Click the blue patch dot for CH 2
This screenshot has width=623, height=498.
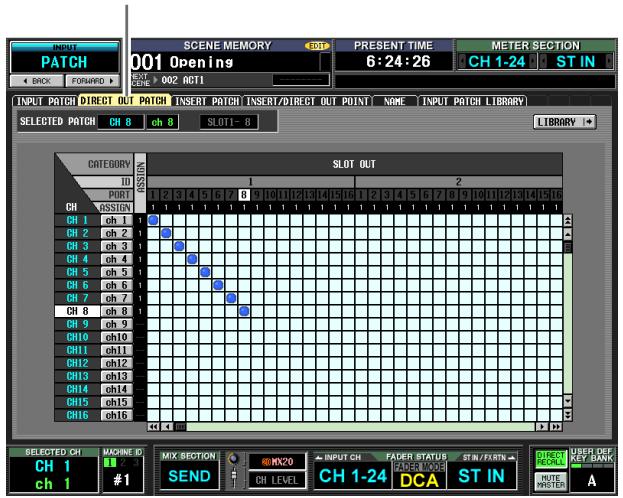click(166, 233)
